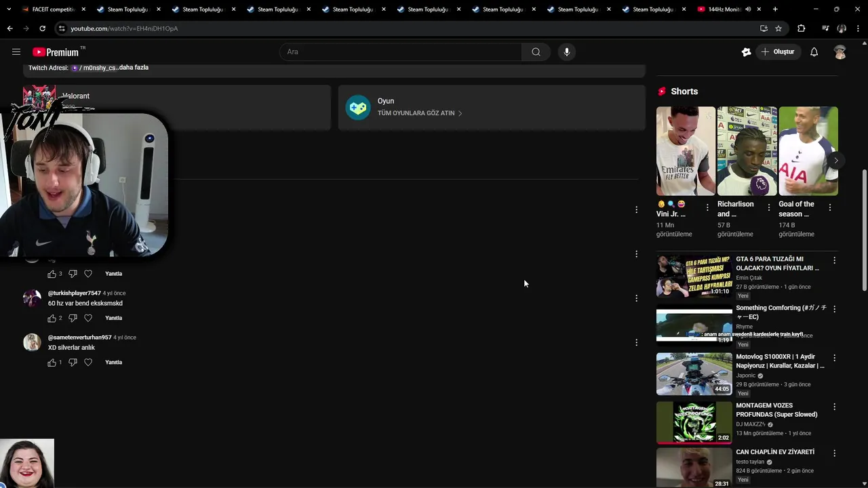868x488 pixels.
Task: Open 'TÜM OYUNLARA GÖZ ATIN' link
Action: point(420,113)
